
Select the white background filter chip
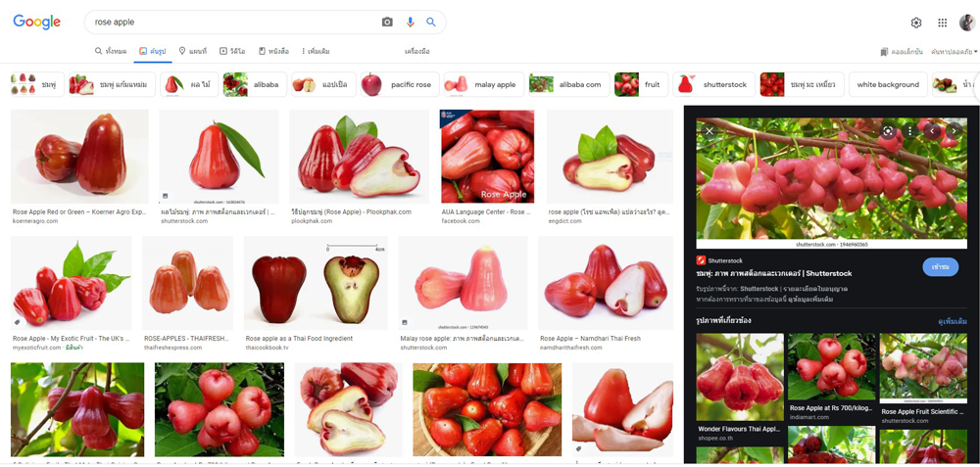[888, 84]
